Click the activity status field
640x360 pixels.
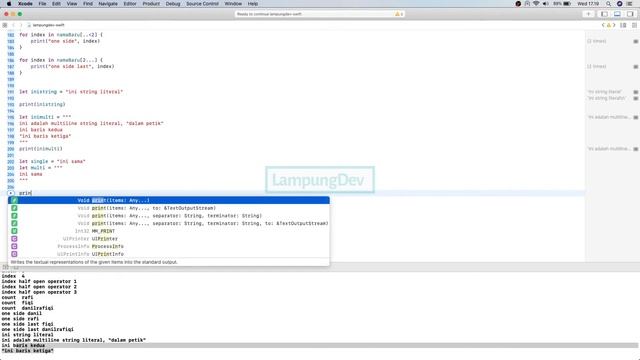(x=320, y=14)
